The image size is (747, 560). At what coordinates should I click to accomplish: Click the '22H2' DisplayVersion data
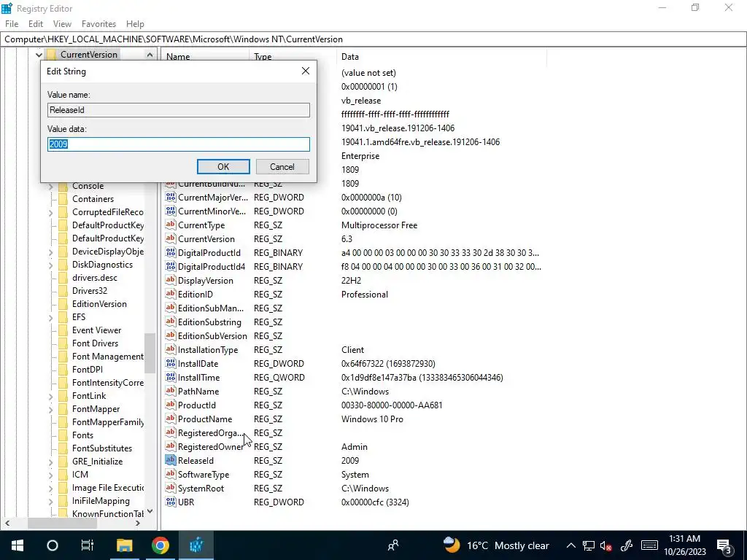click(x=351, y=281)
